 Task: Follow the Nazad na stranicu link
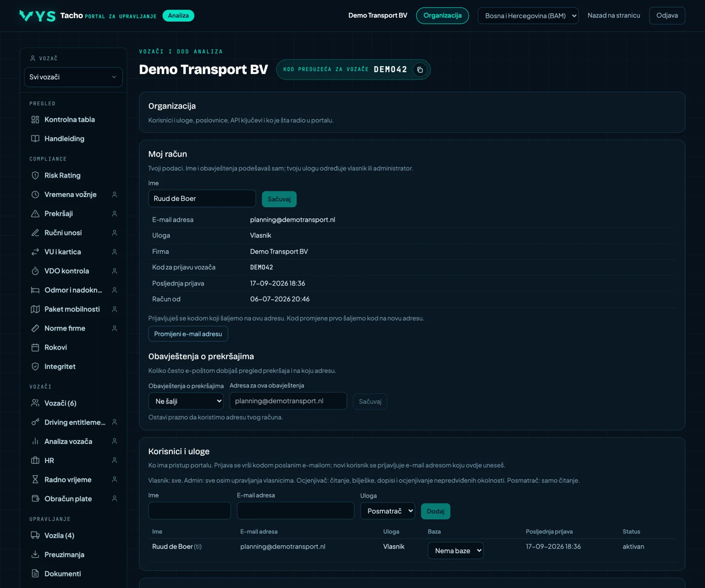pyautogui.click(x=614, y=15)
